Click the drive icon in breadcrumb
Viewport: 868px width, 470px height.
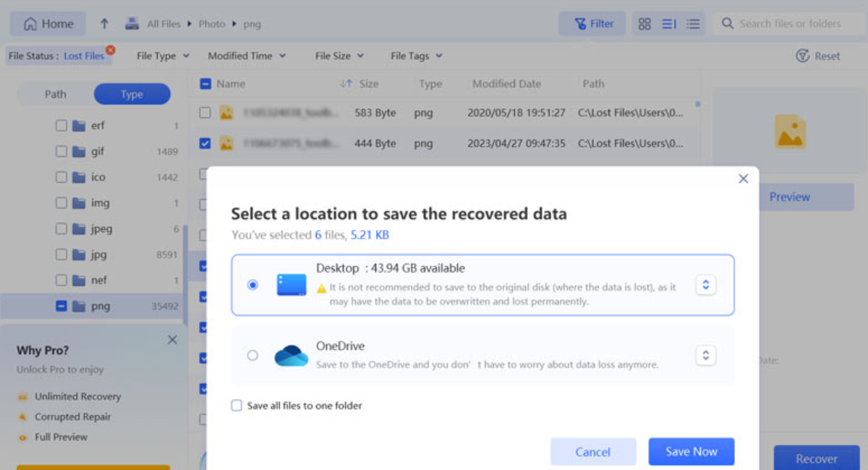pyautogui.click(x=132, y=24)
